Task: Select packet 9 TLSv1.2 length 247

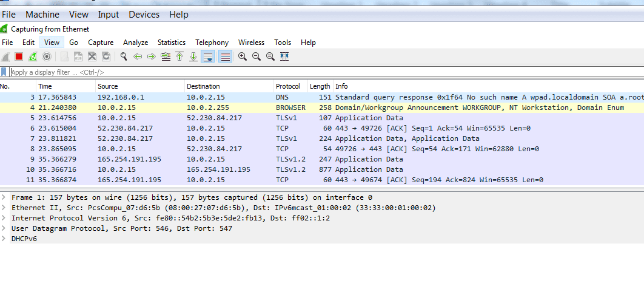Action: pyautogui.click(x=322, y=159)
